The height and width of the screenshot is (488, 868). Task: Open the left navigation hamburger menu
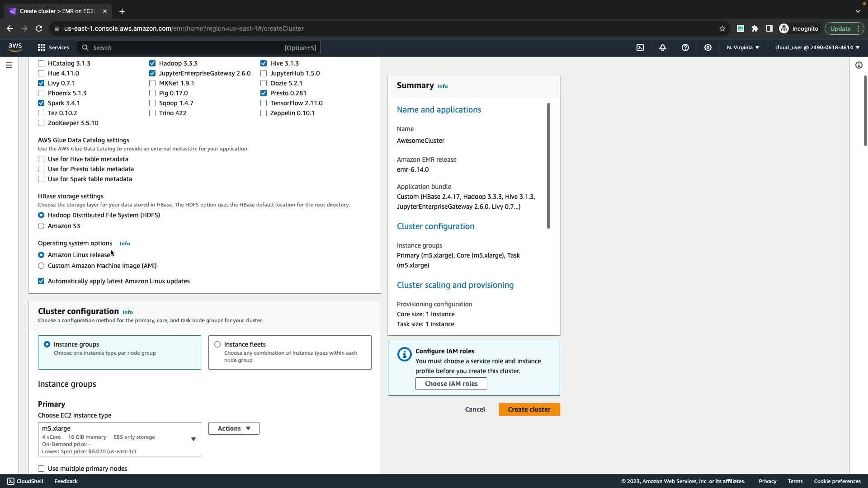9,65
